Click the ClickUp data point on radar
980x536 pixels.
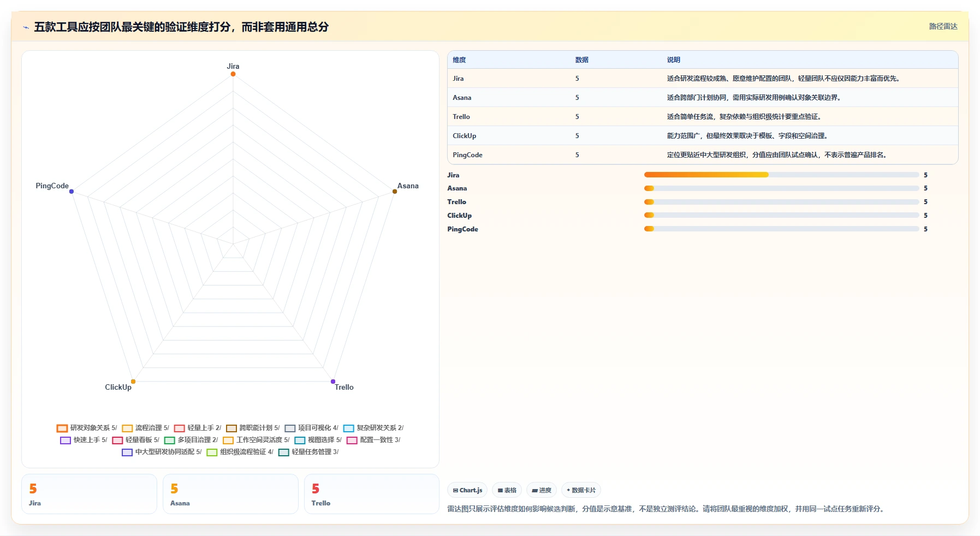(x=133, y=382)
